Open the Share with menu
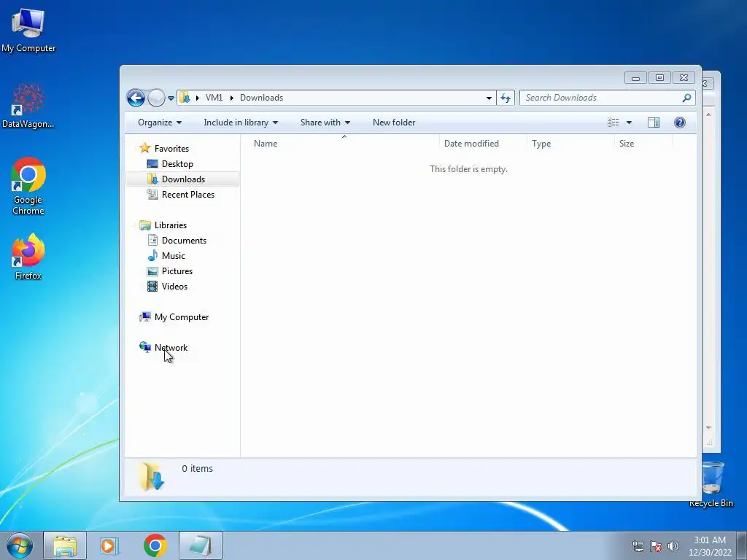 pyautogui.click(x=325, y=122)
